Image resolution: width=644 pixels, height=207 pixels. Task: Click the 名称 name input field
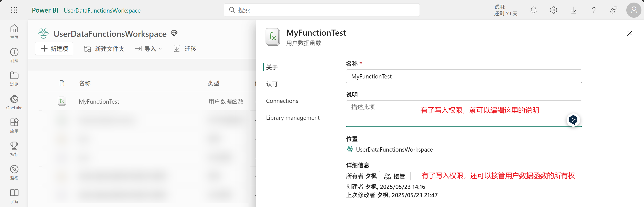coord(464,76)
